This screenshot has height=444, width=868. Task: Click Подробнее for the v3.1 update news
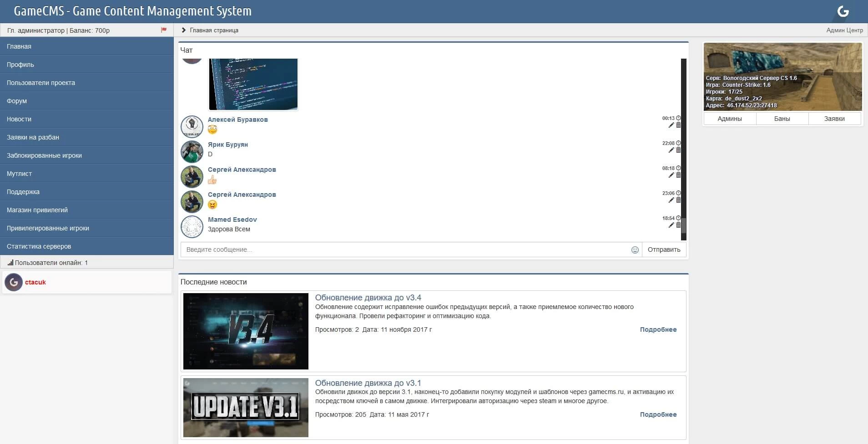tap(658, 414)
